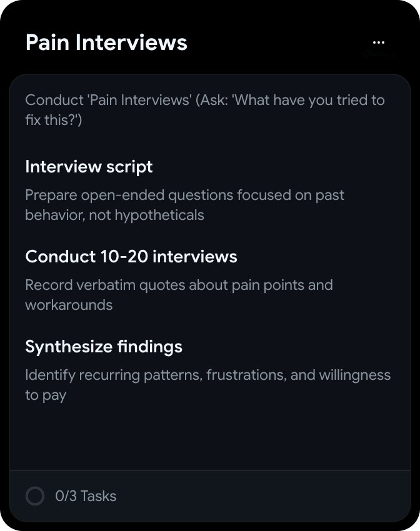Click the 0/3 Tasks label

point(85,495)
